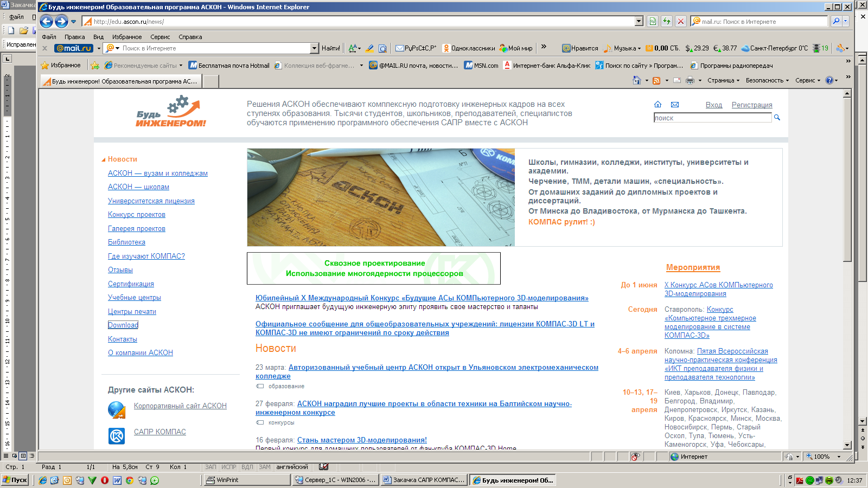Viewport: 868px width, 488px height.
Task: Click the АСКОН wooden plaque banner image
Action: tap(380, 197)
